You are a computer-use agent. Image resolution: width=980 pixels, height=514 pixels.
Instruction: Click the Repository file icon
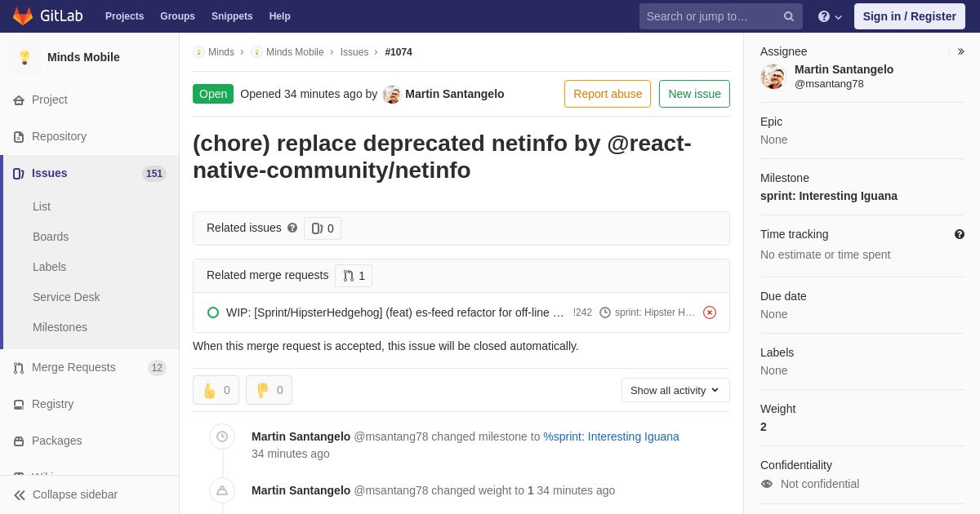click(x=19, y=137)
